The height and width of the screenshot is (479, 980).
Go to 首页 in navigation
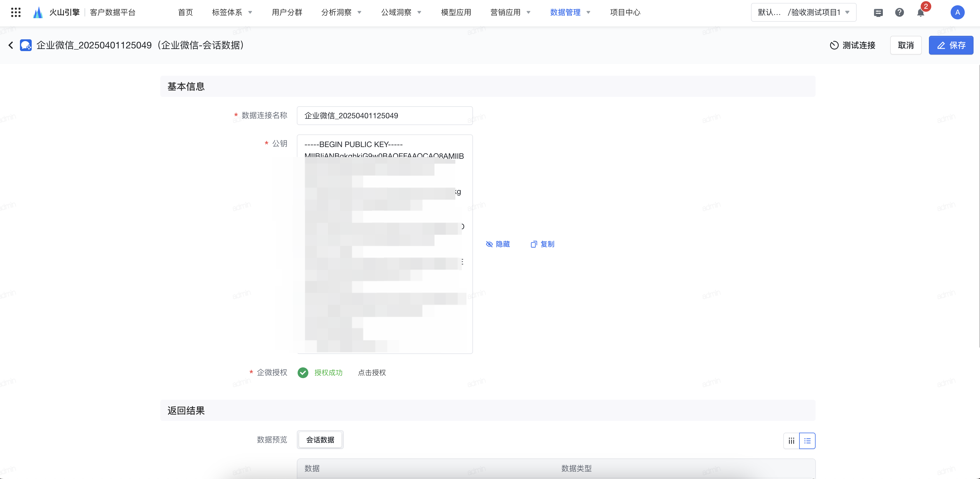click(x=185, y=13)
